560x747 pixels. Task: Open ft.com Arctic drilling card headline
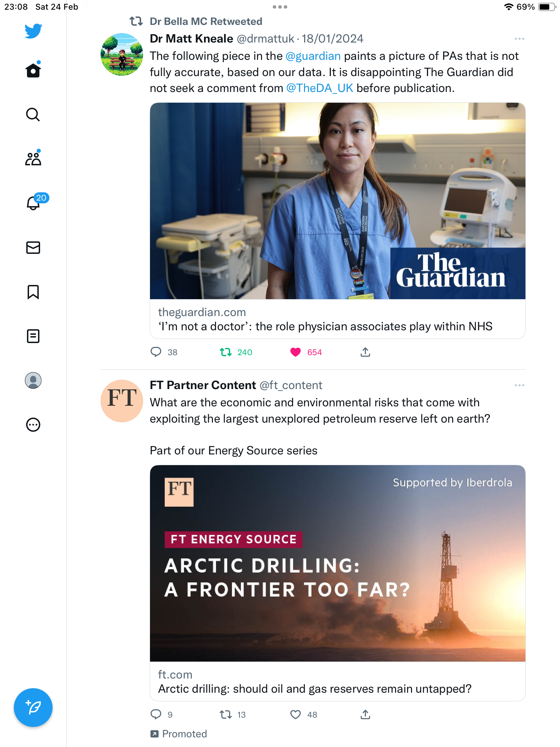click(x=315, y=689)
